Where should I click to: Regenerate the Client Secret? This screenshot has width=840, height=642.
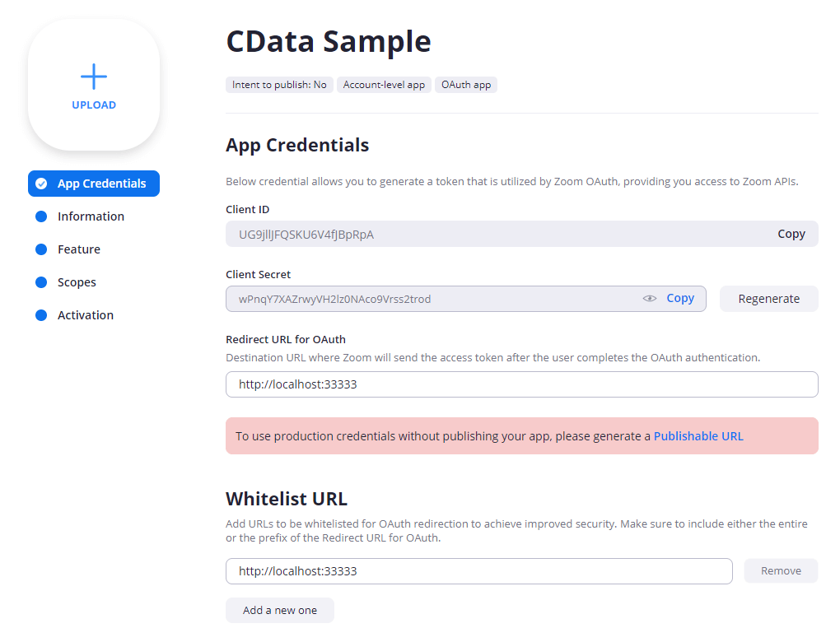(768, 299)
